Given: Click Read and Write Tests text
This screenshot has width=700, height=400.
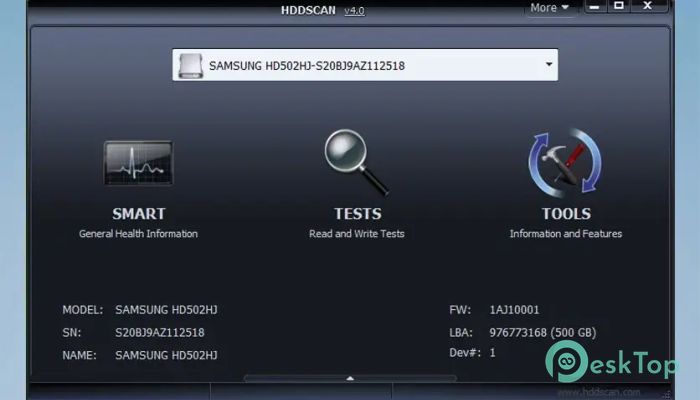Looking at the screenshot, I should coord(357,233).
